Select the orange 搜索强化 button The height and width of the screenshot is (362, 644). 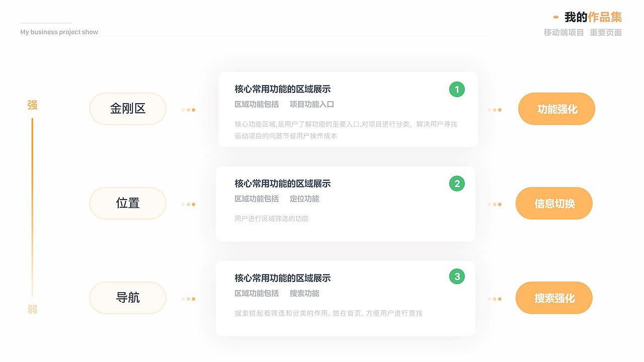coord(554,298)
